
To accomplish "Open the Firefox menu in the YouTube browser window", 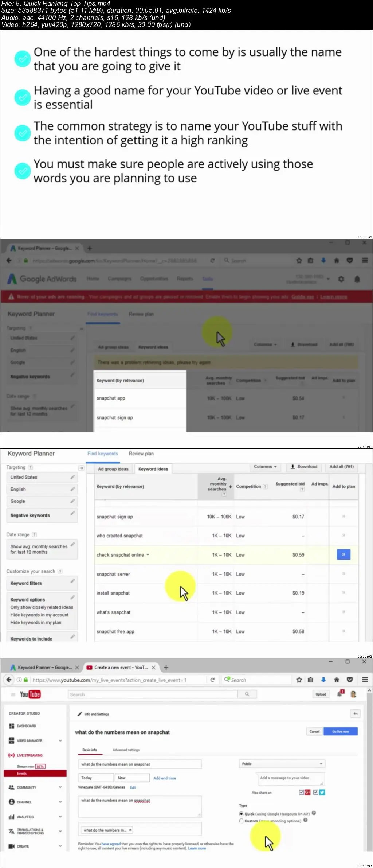I will pos(365,680).
